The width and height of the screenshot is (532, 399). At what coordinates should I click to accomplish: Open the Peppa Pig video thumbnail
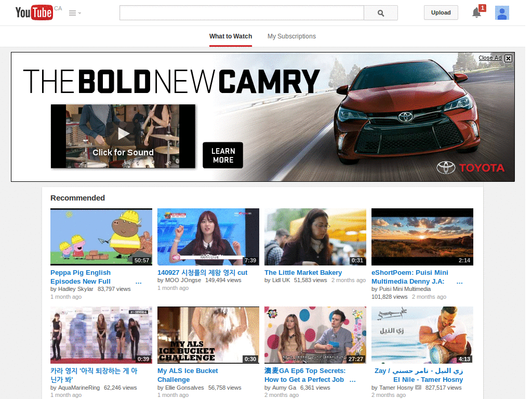click(101, 237)
